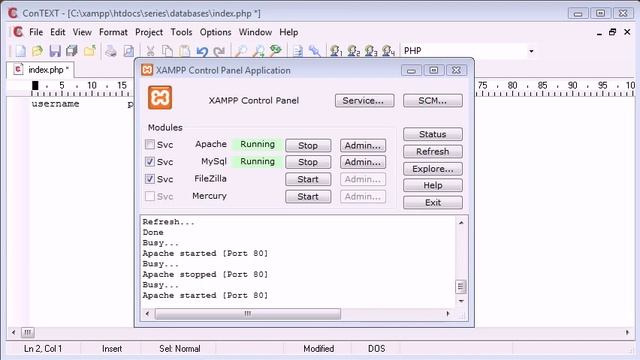
Task: Click the Open file folder icon
Action: [37, 51]
